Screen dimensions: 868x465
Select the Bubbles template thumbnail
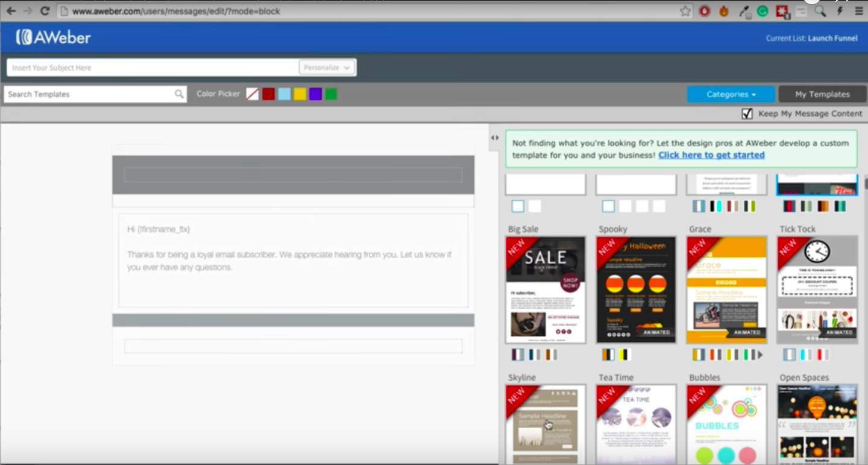click(x=726, y=425)
